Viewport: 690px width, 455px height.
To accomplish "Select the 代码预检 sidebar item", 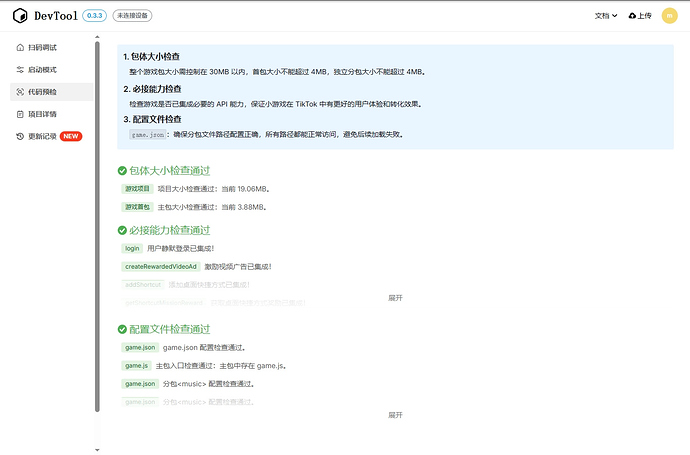I will point(51,92).
